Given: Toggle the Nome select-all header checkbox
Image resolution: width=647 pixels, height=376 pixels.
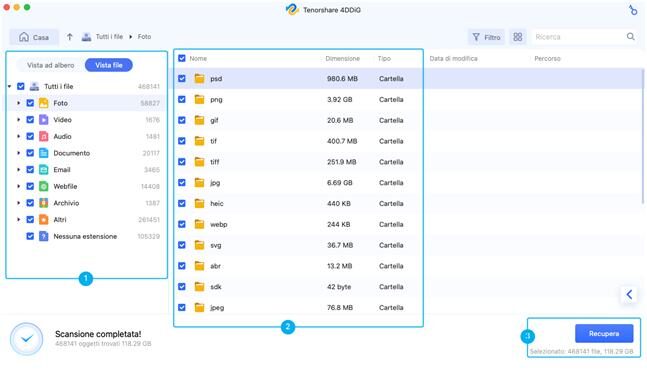Looking at the screenshot, I should point(182,58).
